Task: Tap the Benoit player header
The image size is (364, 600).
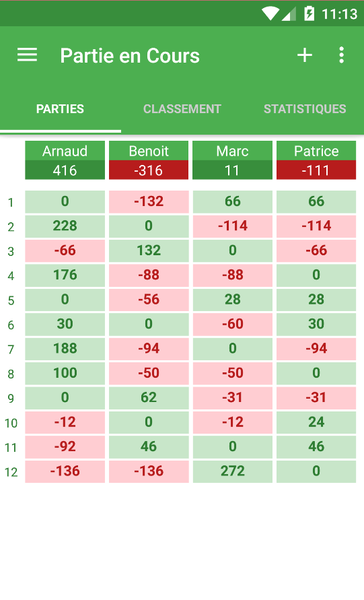Action: (149, 151)
